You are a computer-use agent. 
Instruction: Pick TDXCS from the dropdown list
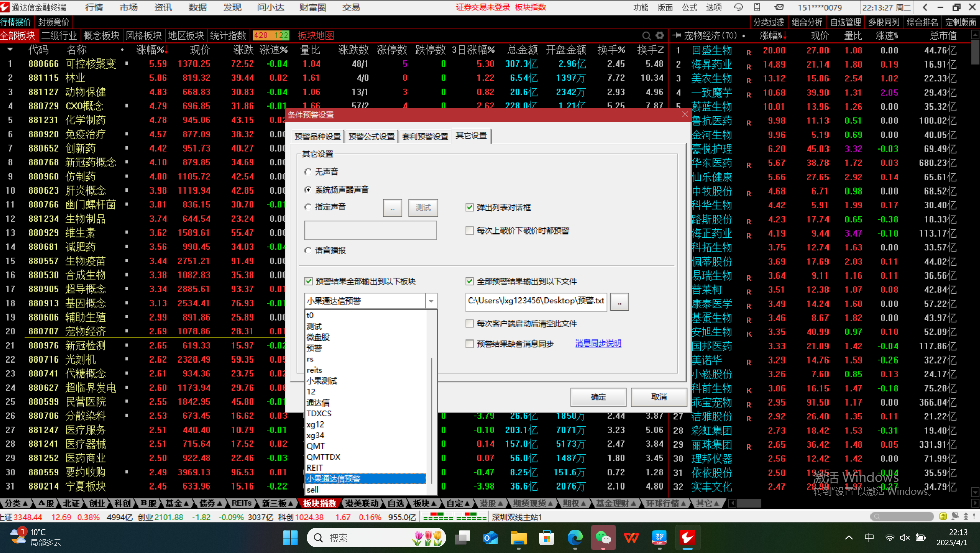coord(365,413)
